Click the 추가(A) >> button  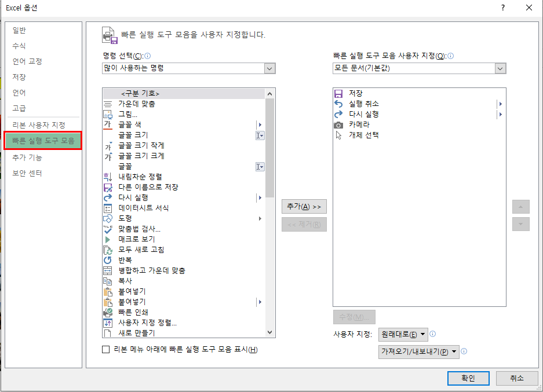tap(304, 207)
